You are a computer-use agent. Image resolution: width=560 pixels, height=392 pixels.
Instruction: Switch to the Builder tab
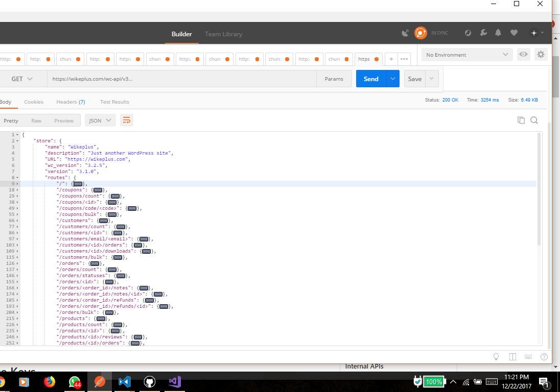[x=181, y=34]
